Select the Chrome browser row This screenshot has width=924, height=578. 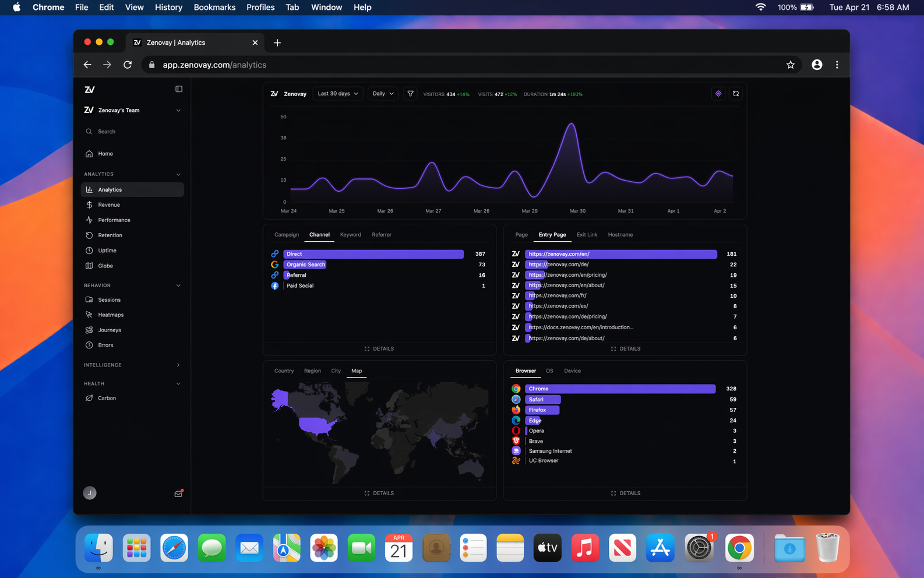pyautogui.click(x=624, y=389)
